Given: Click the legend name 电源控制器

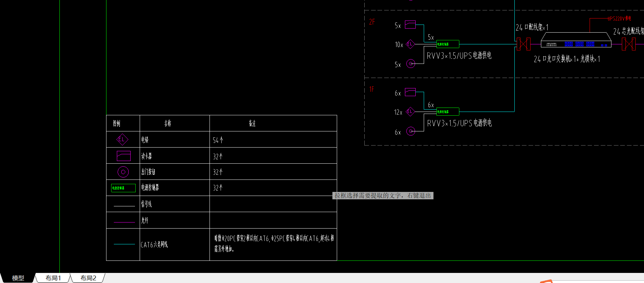Looking at the screenshot, I should [x=150, y=188].
